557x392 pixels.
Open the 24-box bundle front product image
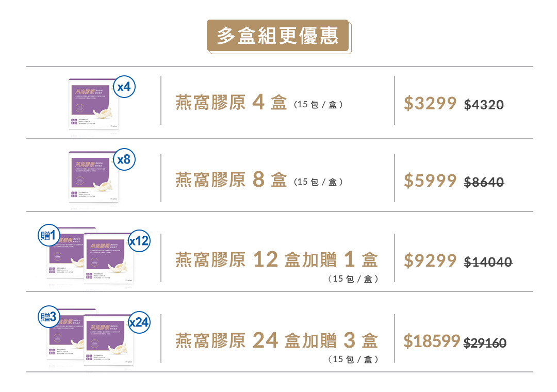point(107,341)
